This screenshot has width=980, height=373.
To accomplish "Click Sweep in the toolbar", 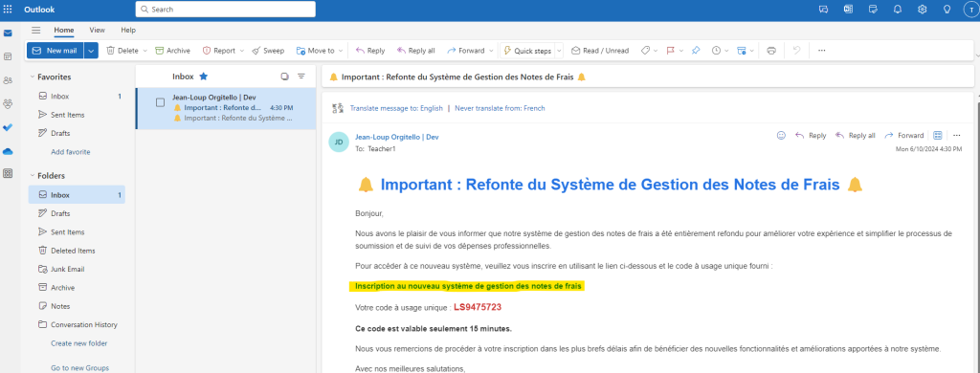I will pos(268,51).
